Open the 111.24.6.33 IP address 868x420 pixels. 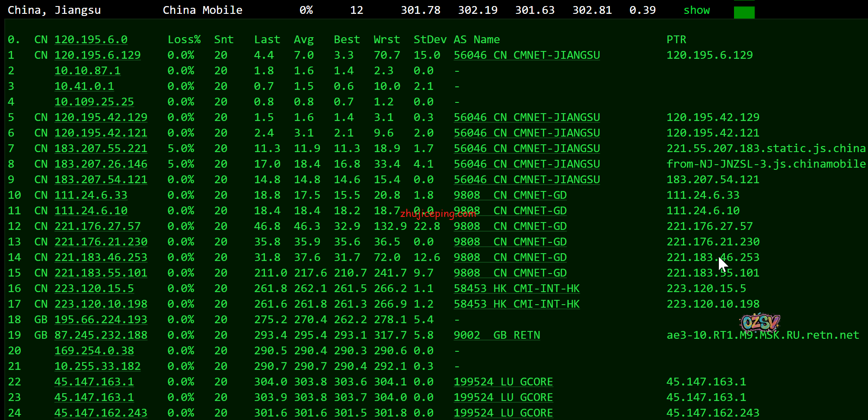tap(91, 195)
